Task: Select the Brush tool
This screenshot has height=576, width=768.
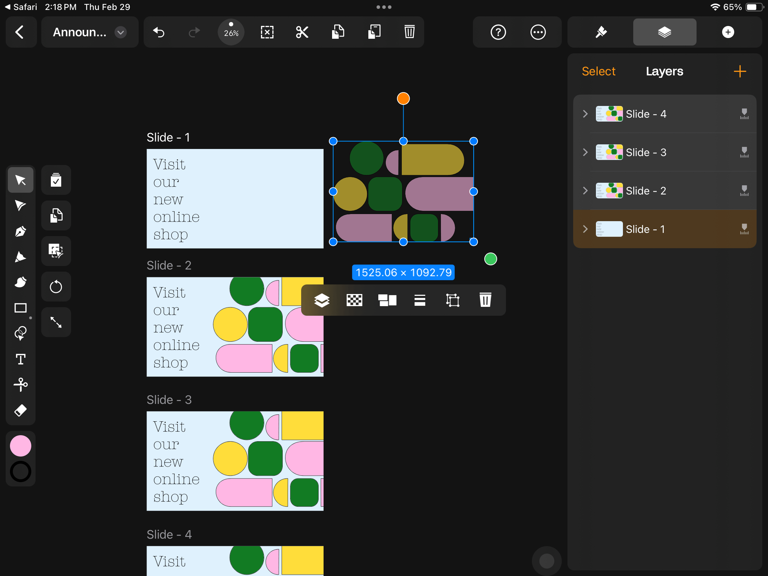Action: click(x=20, y=282)
